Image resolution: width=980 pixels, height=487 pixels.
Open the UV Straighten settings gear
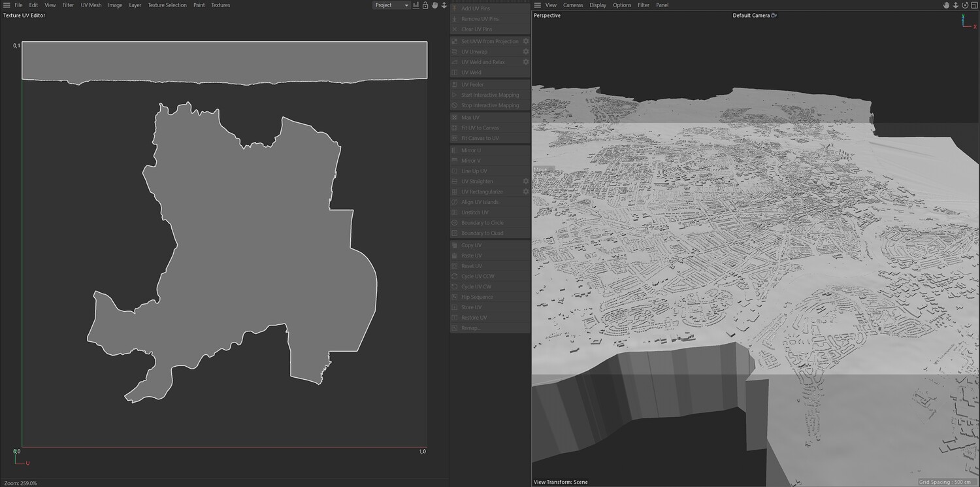526,181
